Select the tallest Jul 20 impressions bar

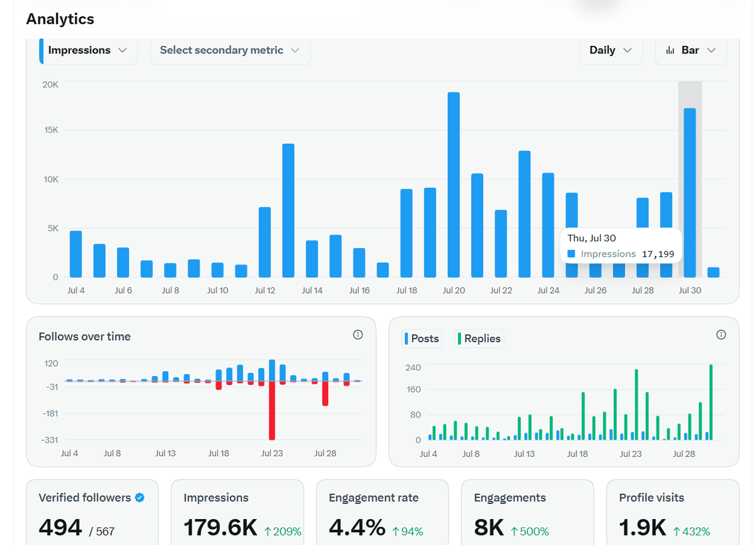(454, 185)
